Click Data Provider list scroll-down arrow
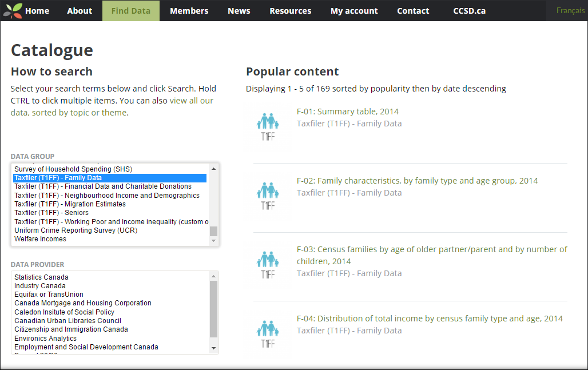The image size is (588, 370). (x=213, y=348)
